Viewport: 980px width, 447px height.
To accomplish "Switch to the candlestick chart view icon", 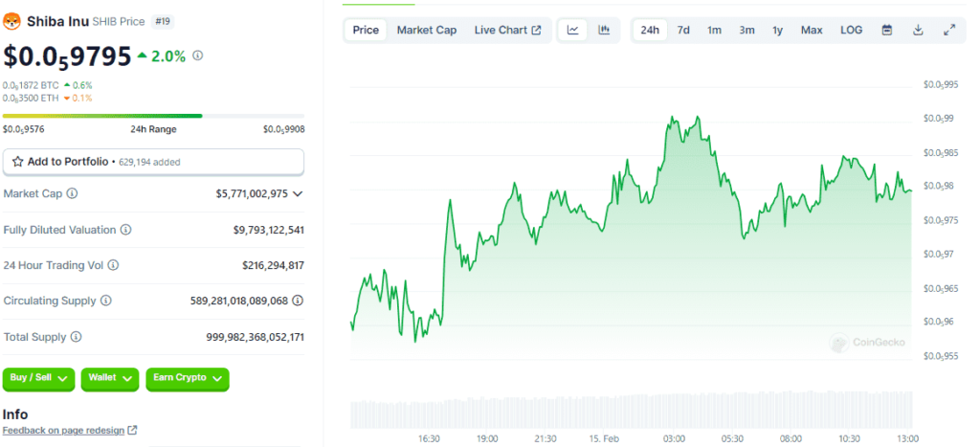I will [x=604, y=30].
